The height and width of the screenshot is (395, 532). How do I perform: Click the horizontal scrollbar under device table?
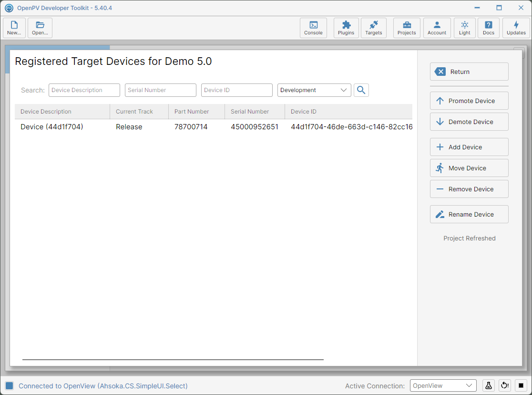[173, 359]
